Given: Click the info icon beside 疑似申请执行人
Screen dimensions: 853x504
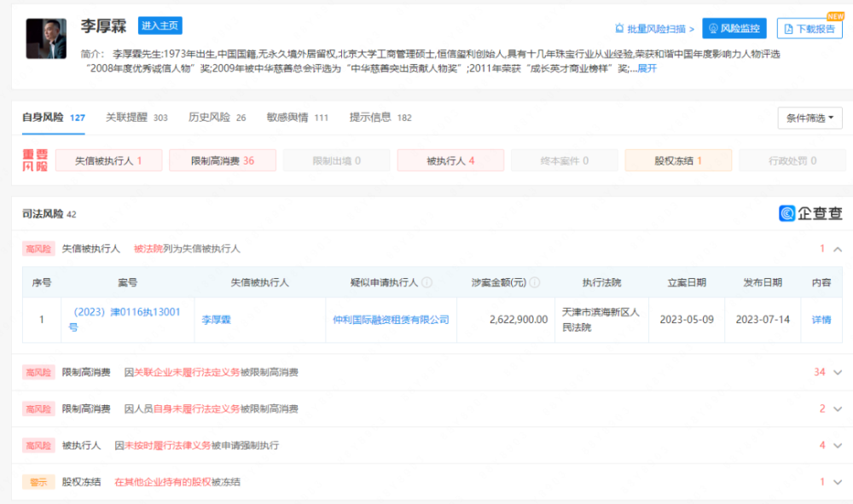Looking at the screenshot, I should (426, 282).
